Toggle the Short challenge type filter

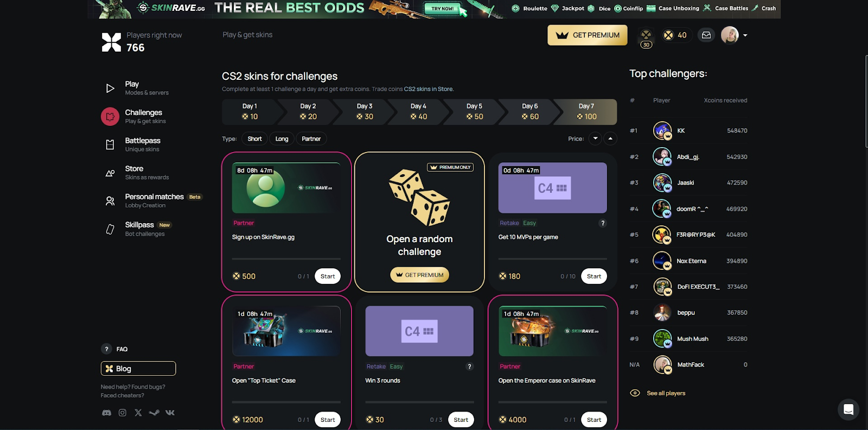[254, 139]
